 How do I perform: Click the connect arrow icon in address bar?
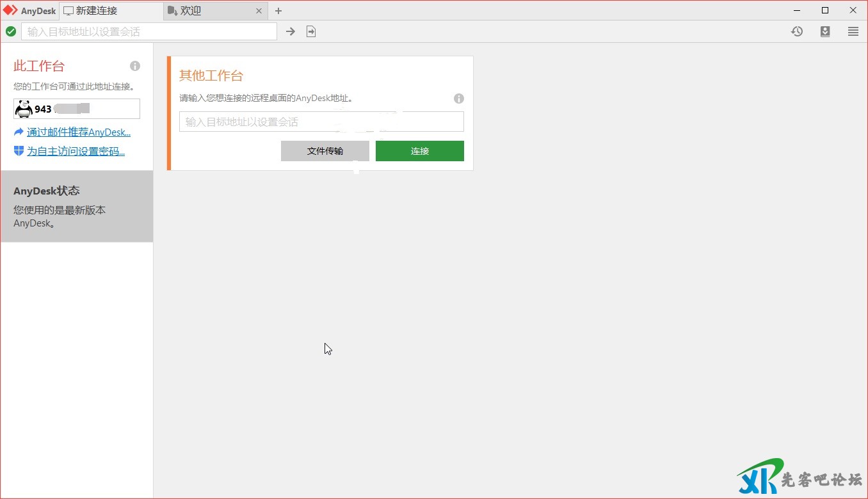pyautogui.click(x=291, y=31)
